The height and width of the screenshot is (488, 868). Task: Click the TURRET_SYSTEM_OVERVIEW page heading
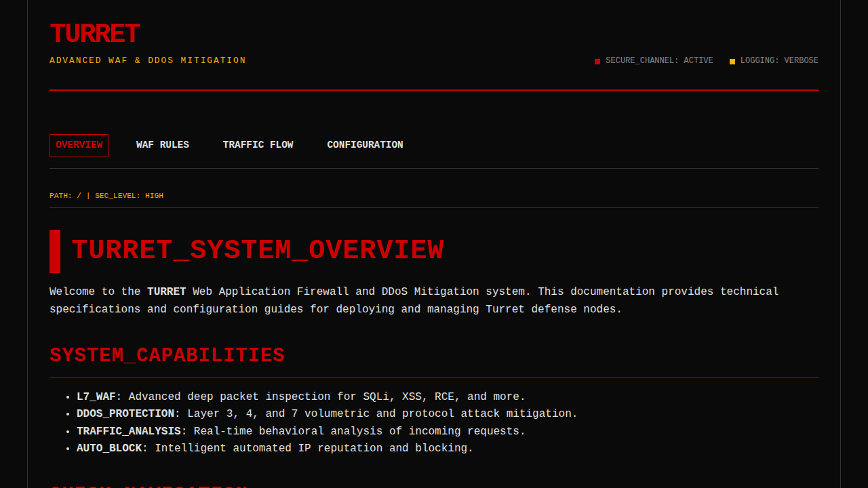point(258,251)
